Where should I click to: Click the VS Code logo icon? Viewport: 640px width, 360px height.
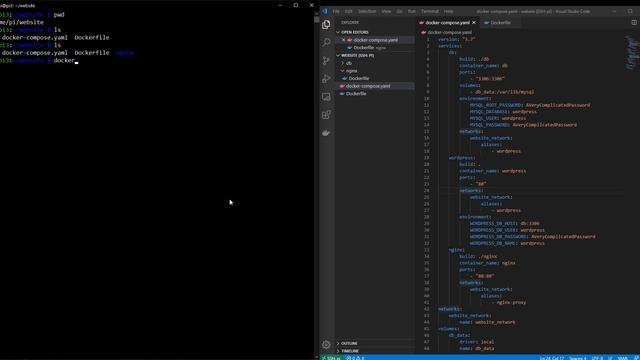click(325, 11)
